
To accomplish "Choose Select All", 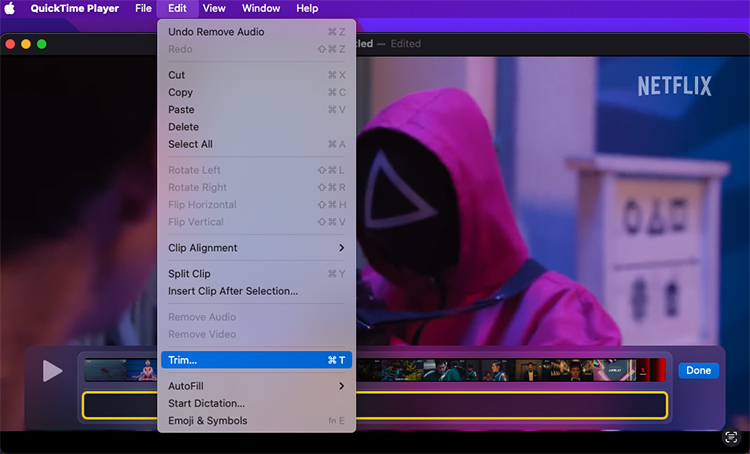I will [x=256, y=144].
